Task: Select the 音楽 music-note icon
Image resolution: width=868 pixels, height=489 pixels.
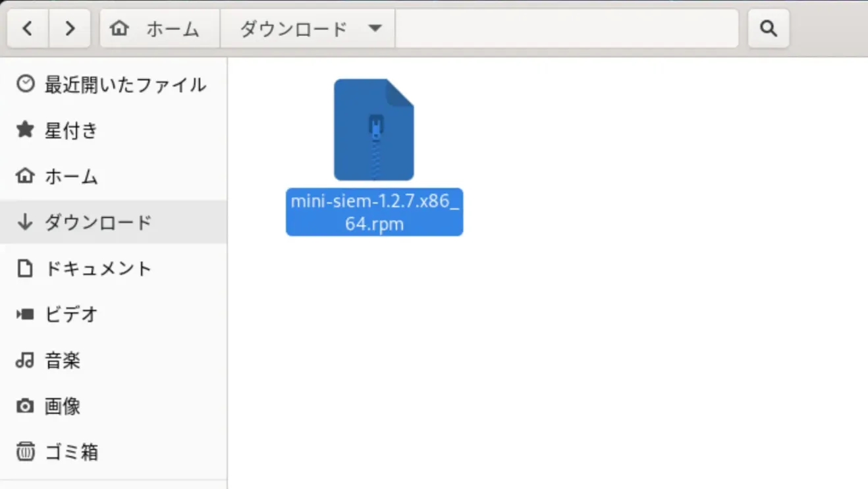Action: pyautogui.click(x=25, y=360)
